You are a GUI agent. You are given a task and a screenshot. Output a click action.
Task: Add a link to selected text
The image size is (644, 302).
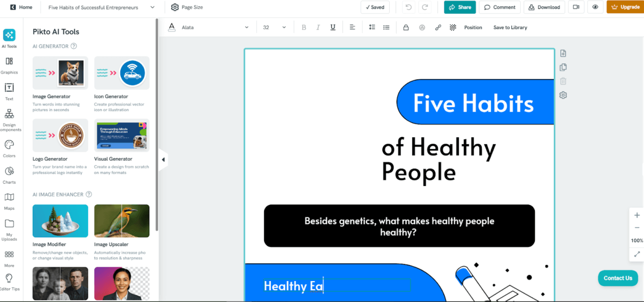point(438,27)
